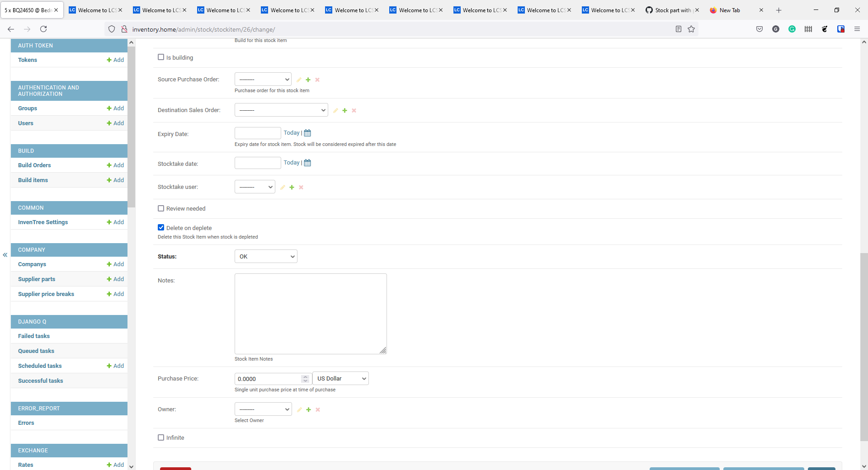Click inside the Stock Item Notes field
Viewport: 868px width, 470px height.
[x=311, y=313]
